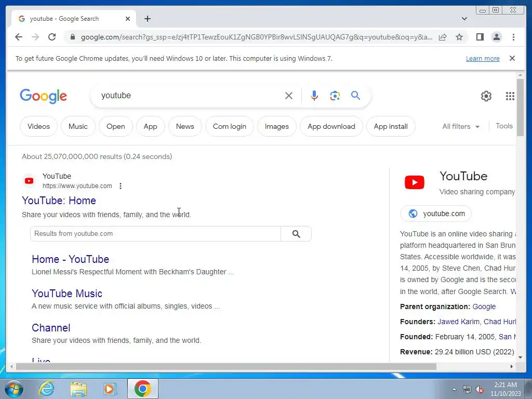Open Windows Explorer from taskbar
This screenshot has height=399, width=532.
78,389
